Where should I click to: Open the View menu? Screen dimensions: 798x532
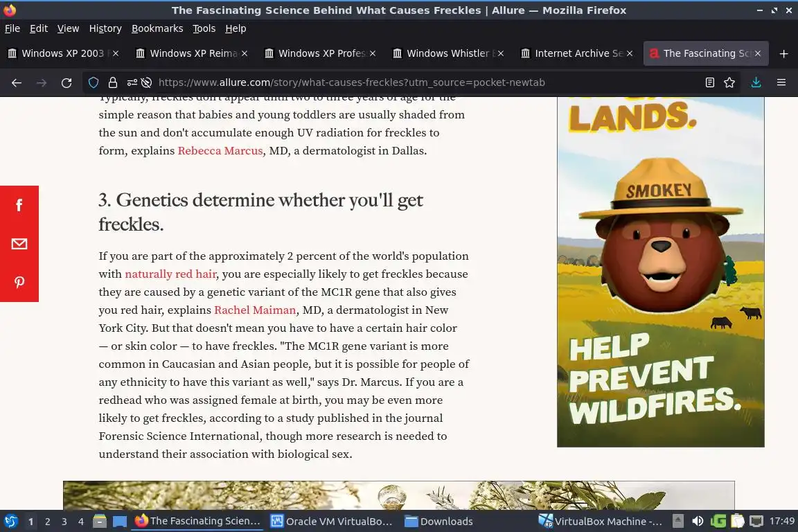coord(68,28)
